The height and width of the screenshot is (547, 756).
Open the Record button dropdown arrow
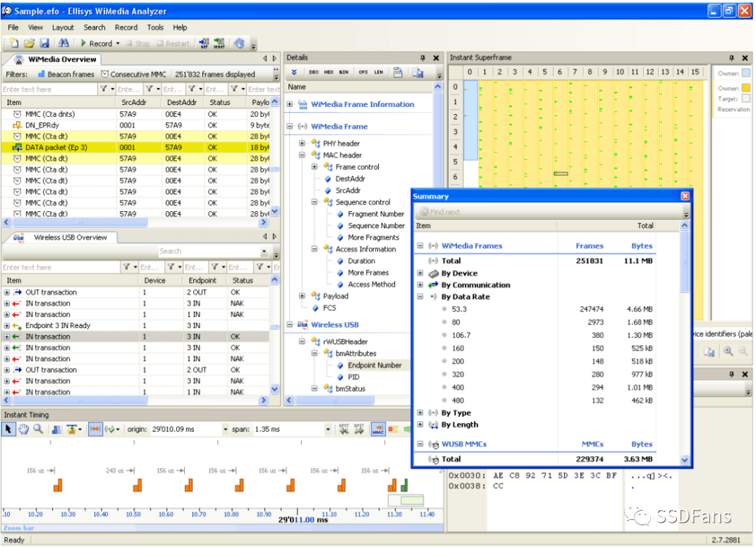118,43
